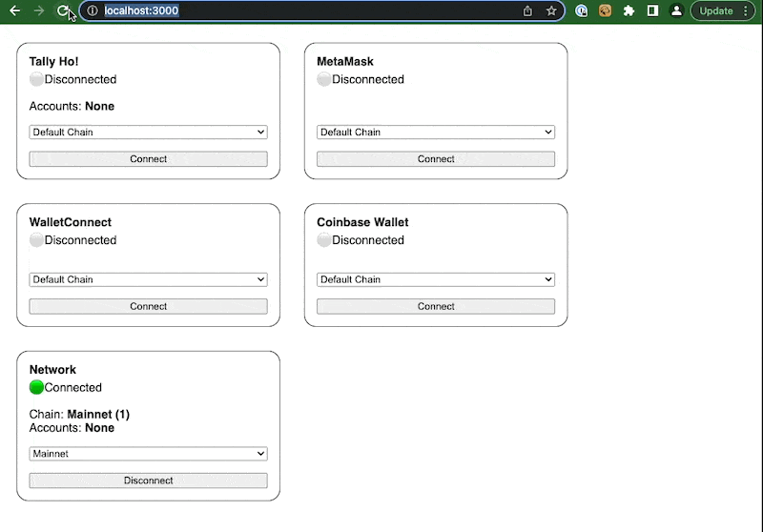Open the orange wallet extension icon
This screenshot has height=532, width=763.
click(605, 10)
